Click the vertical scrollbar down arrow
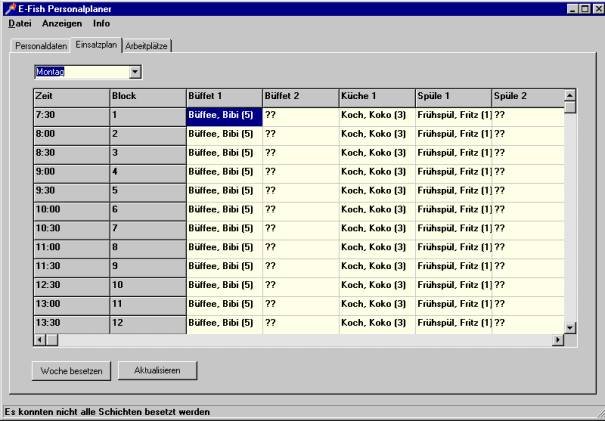Image resolution: width=605 pixels, height=421 pixels. 571,327
